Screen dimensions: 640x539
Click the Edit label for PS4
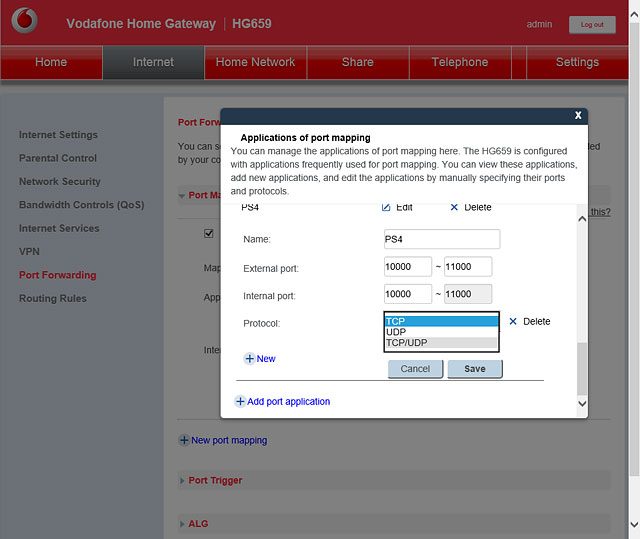(x=404, y=207)
